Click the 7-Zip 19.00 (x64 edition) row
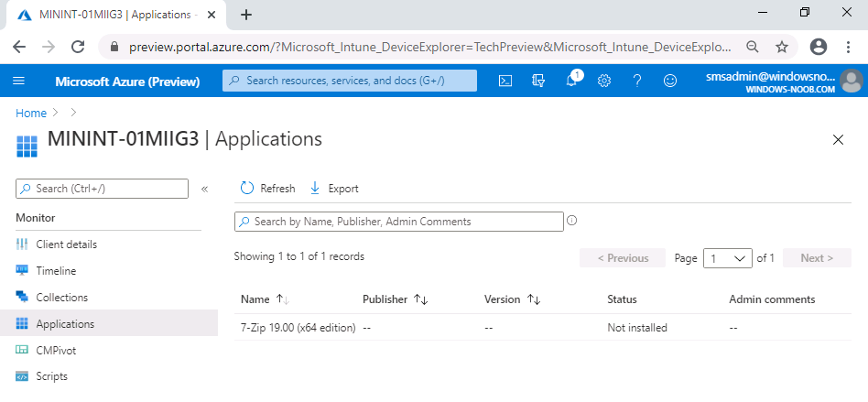This screenshot has height=402, width=868. point(542,327)
